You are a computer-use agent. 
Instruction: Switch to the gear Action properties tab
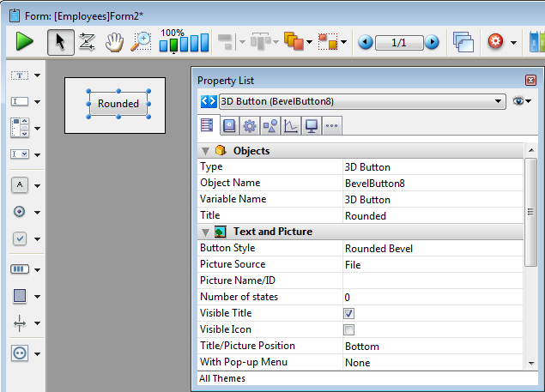249,126
